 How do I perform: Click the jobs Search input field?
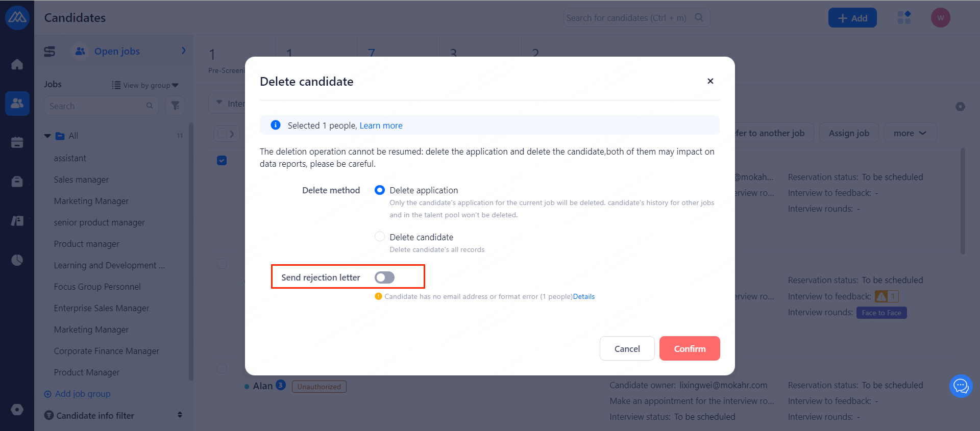click(x=96, y=106)
